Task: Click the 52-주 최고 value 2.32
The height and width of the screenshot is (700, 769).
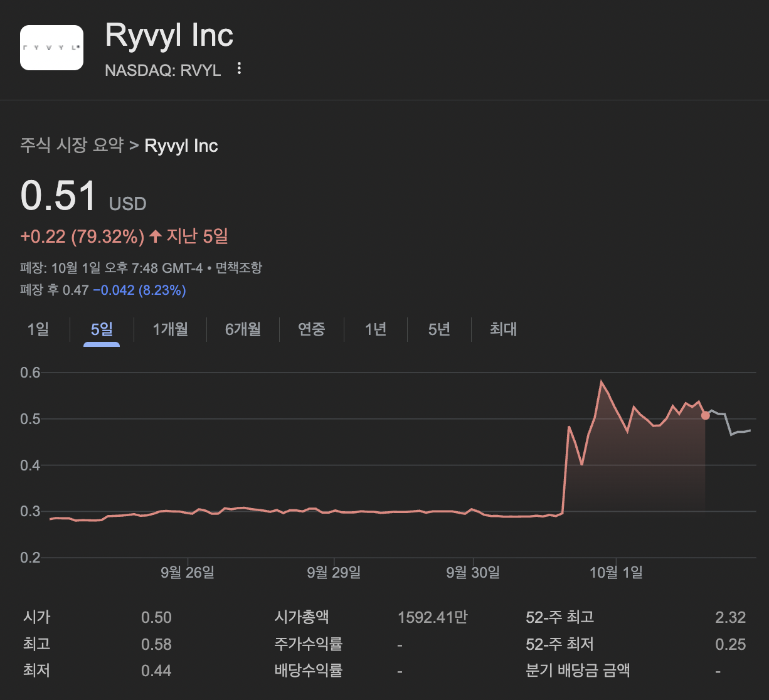Action: point(731,617)
